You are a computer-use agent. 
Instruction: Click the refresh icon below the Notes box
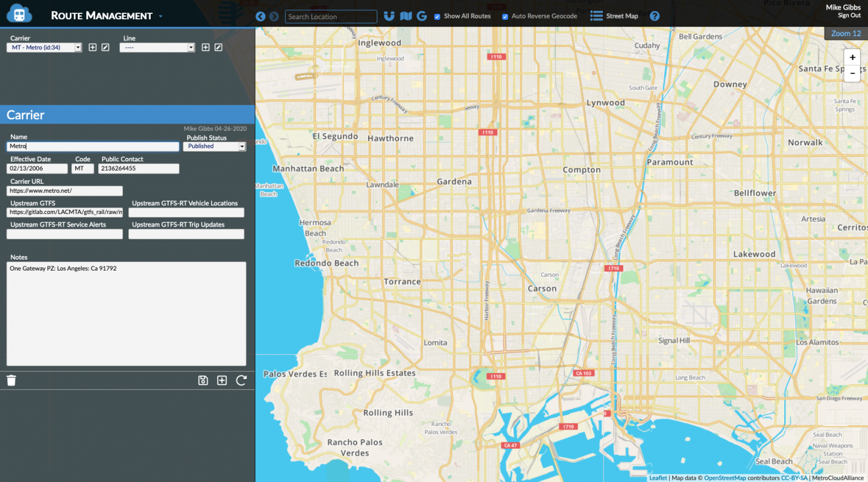coord(241,380)
